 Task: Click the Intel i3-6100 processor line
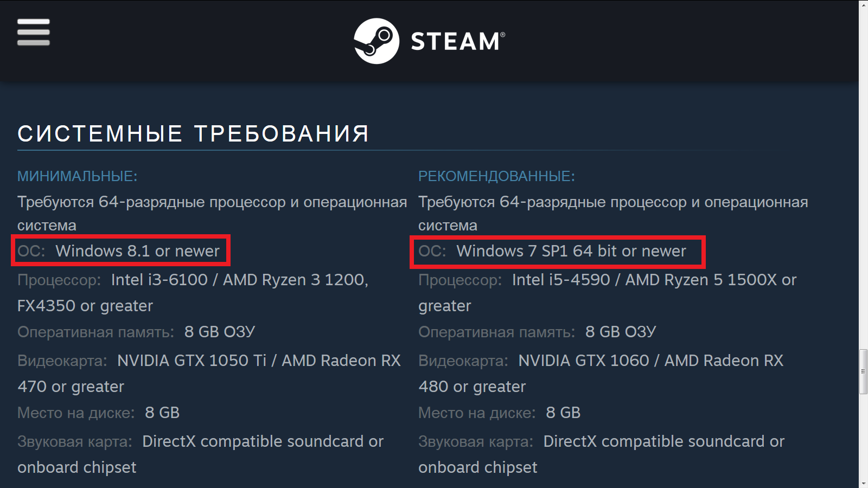193,293
